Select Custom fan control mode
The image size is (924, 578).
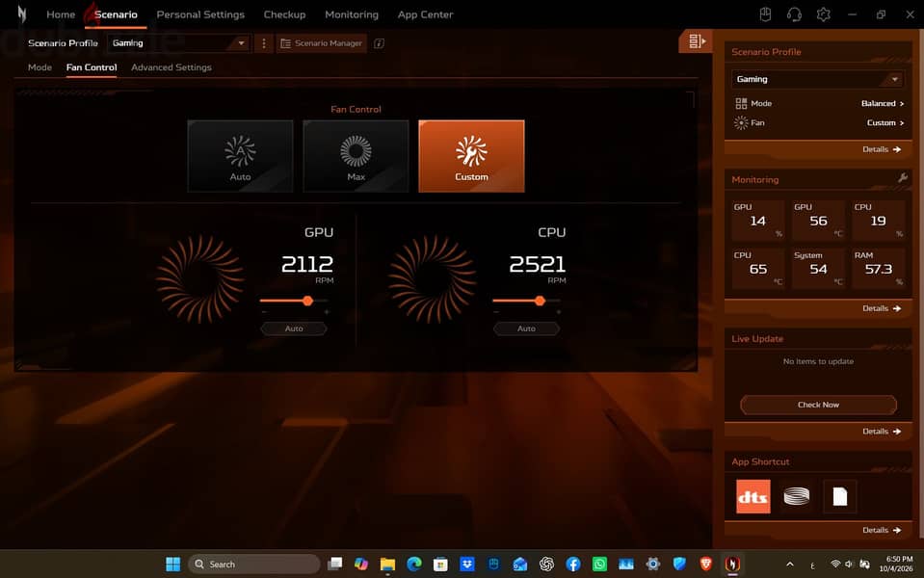[471, 156]
